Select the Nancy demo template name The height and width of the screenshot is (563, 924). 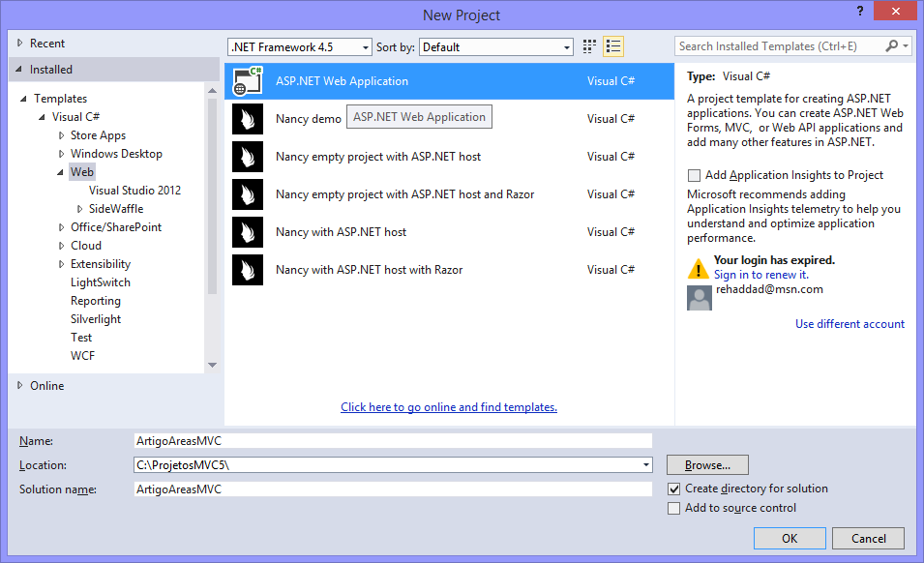tap(309, 119)
